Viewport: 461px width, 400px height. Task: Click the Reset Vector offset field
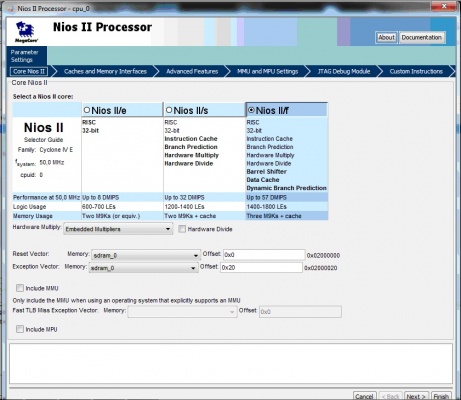tap(264, 255)
